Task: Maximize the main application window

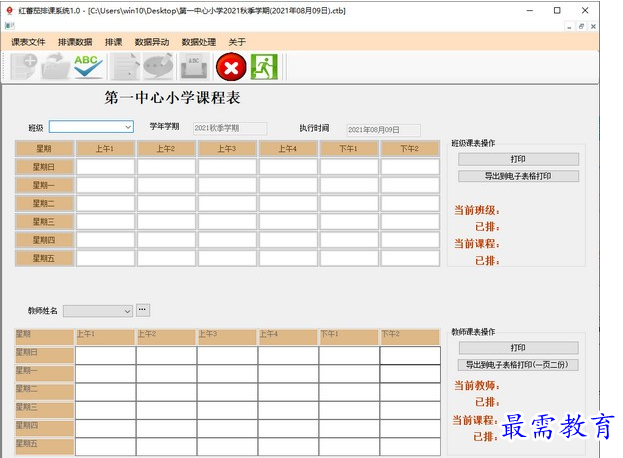Action: [557, 11]
